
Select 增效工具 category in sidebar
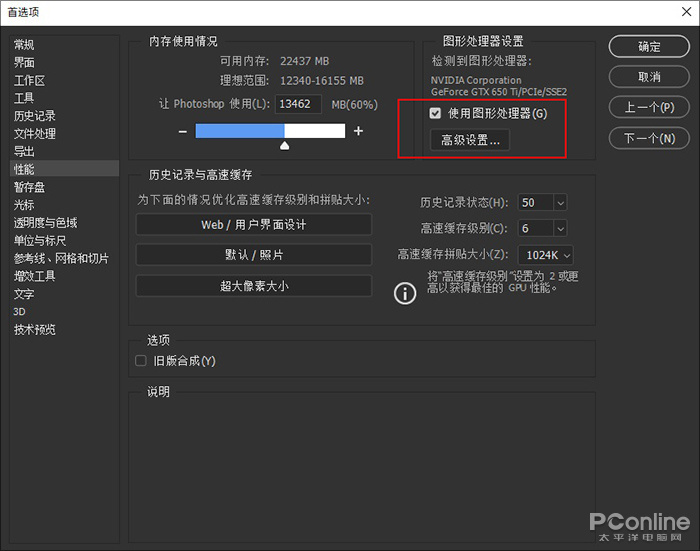point(35,276)
